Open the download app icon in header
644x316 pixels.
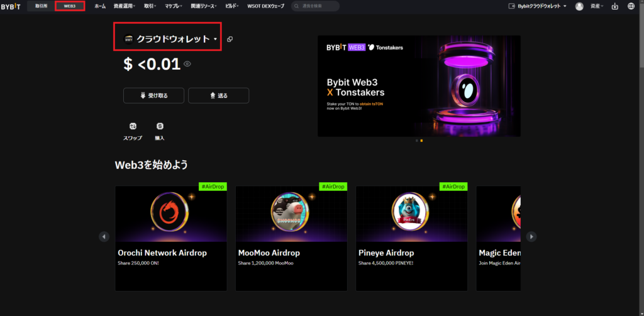pos(615,6)
